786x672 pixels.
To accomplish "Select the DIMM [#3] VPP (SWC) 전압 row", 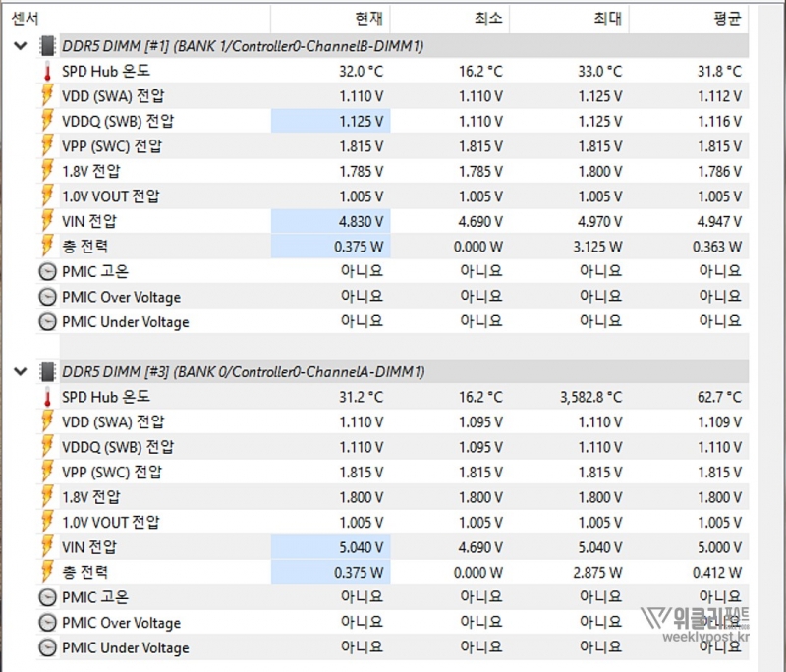I will [x=111, y=473].
